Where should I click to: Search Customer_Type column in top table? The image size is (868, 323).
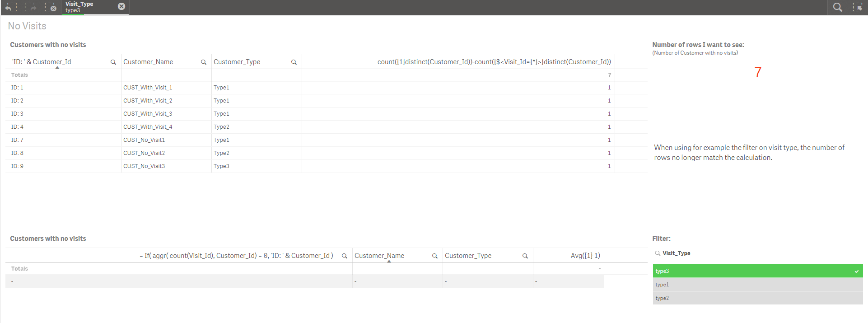pos(294,62)
